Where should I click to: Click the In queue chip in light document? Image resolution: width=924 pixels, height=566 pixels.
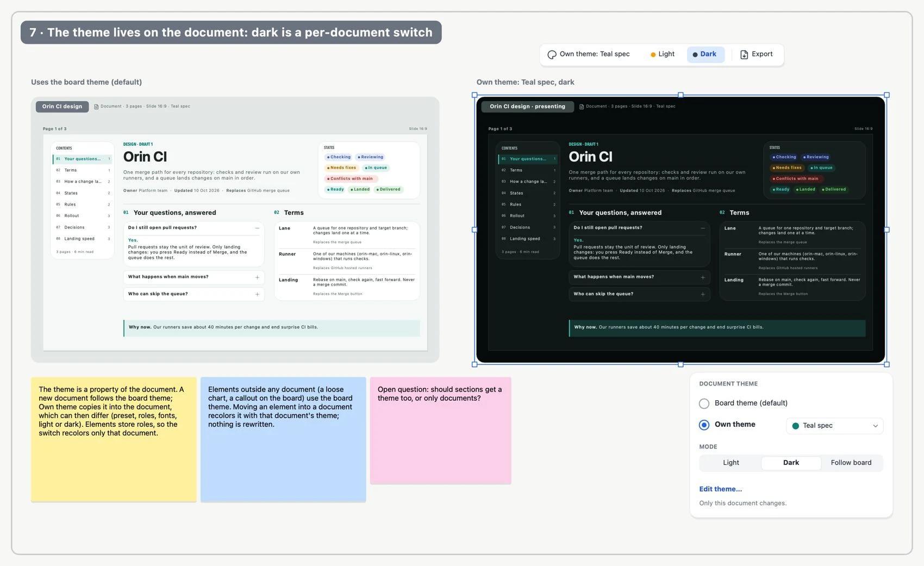point(376,168)
